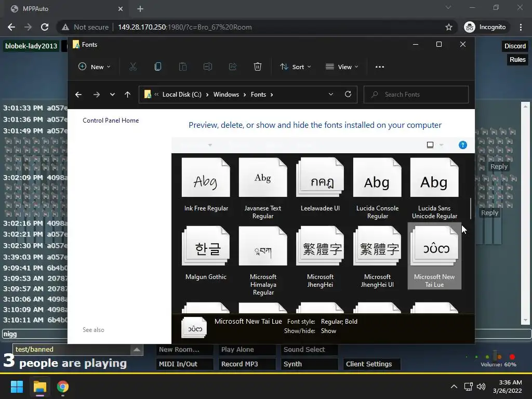Open the volume speaker tray icon

[x=481, y=387]
